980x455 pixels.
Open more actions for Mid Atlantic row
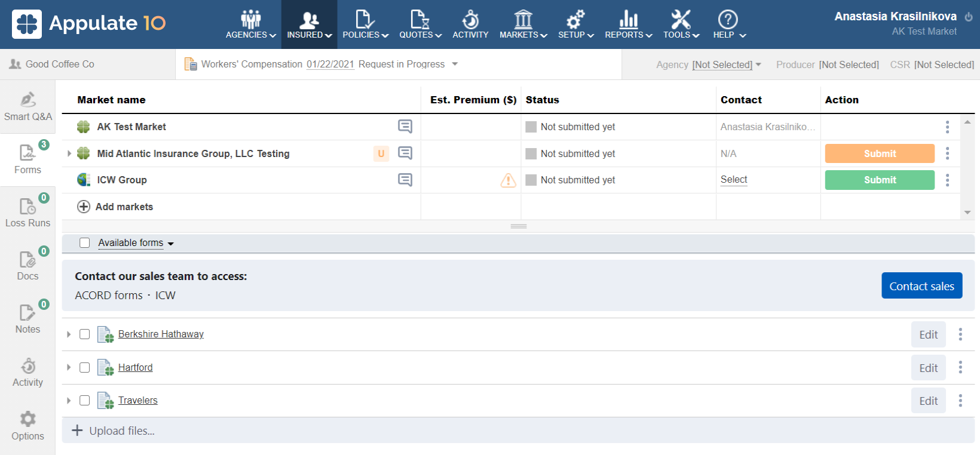(947, 153)
